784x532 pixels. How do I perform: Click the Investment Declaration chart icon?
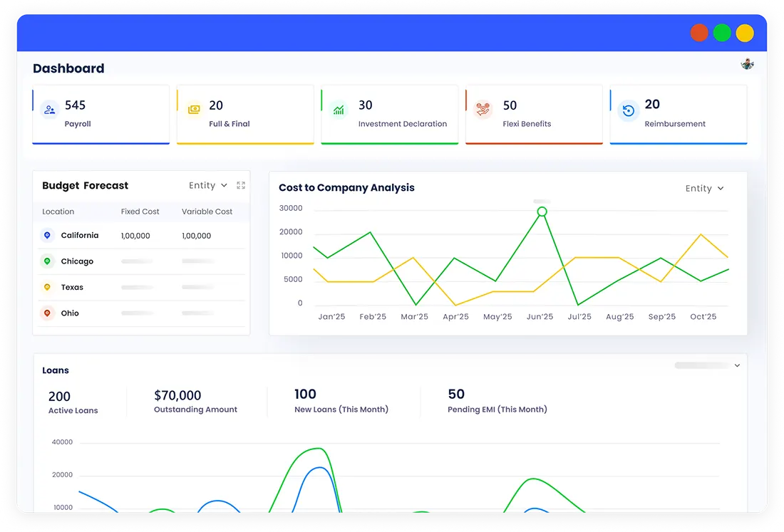(339, 110)
